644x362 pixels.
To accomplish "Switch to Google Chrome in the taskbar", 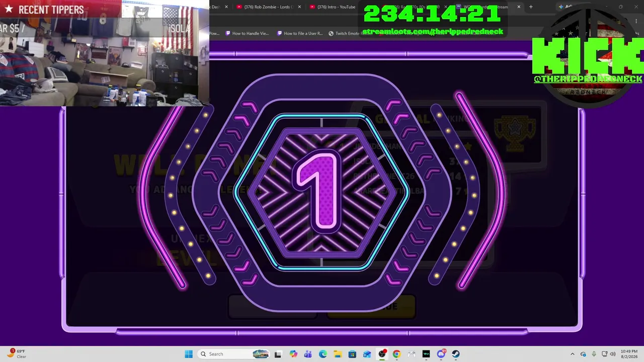I will coord(396,354).
